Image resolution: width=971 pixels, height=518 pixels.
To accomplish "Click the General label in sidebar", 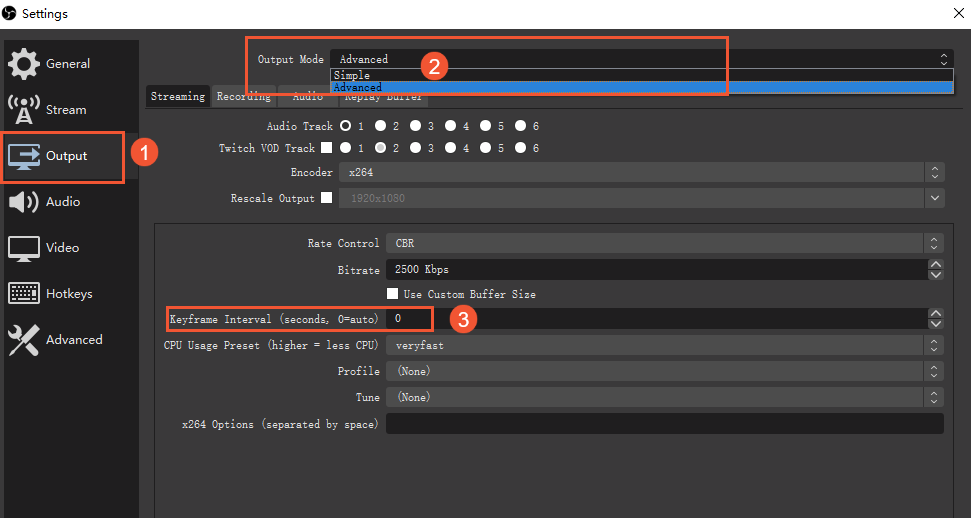I will click(x=68, y=64).
